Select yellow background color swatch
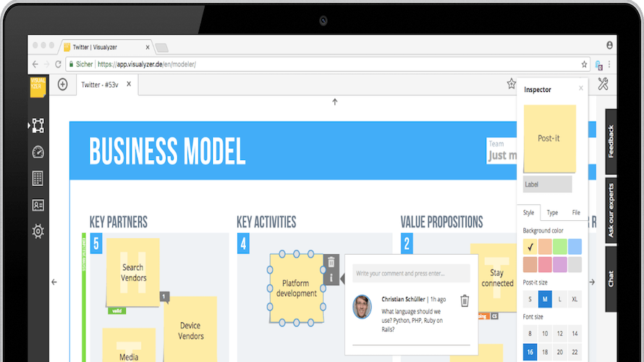The height and width of the screenshot is (362, 644). tap(530, 247)
